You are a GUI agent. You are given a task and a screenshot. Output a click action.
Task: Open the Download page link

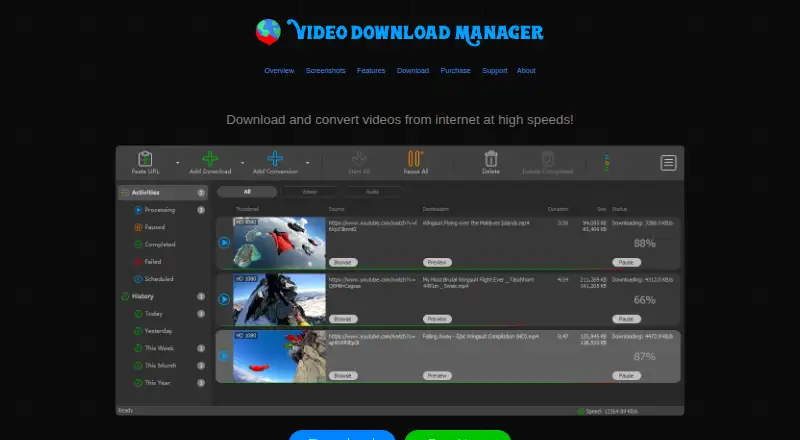[x=413, y=70]
